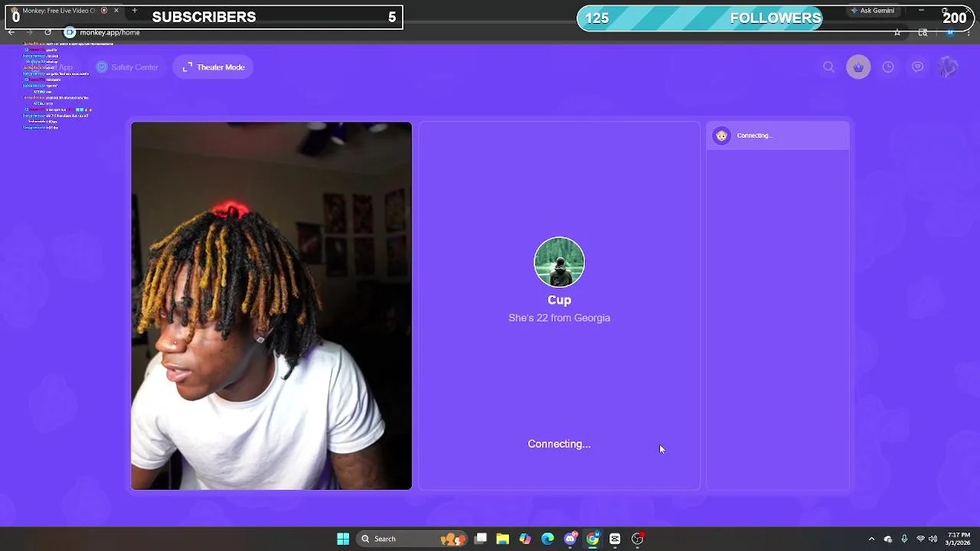Open Task View on the taskbar
This screenshot has width=980, height=551.
(481, 539)
